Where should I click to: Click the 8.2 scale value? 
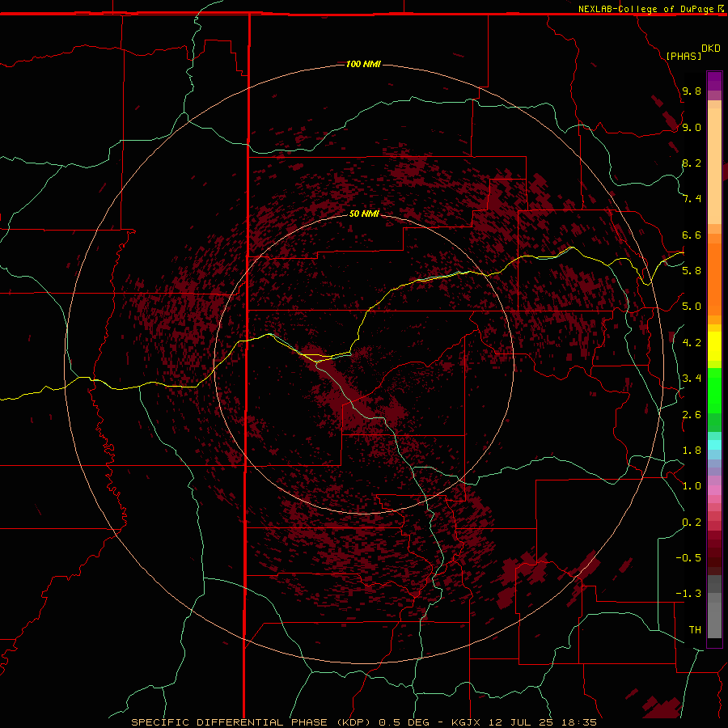692,163
